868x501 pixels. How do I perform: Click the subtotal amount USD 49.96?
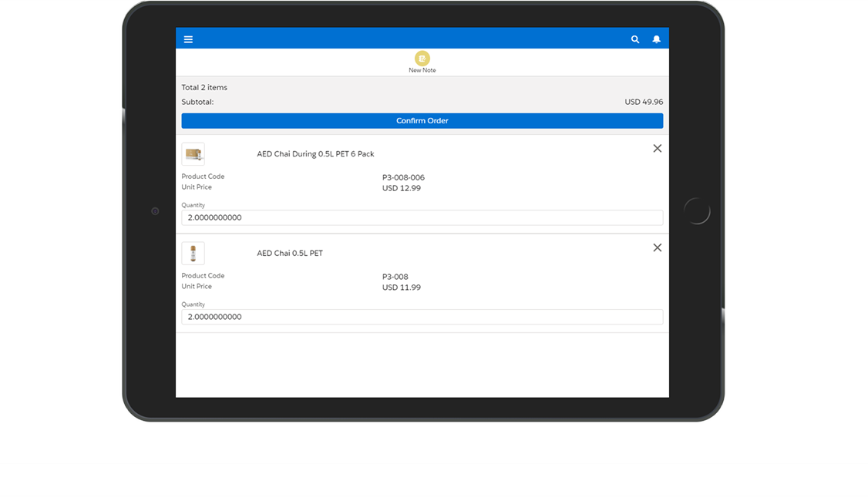(643, 102)
